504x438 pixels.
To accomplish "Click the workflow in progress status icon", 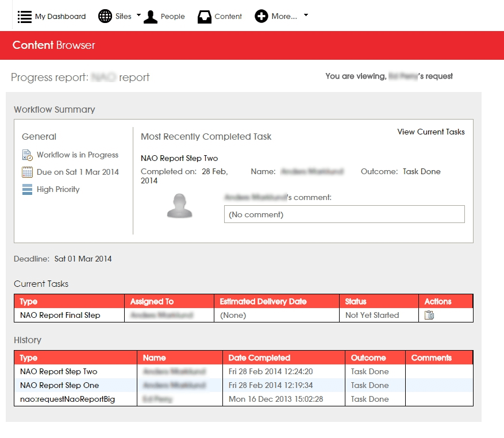I will (x=28, y=155).
